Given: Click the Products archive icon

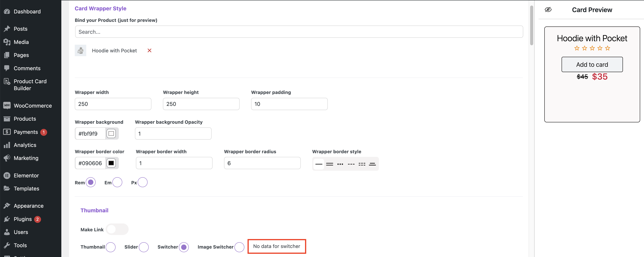Looking at the screenshot, I should pos(7,119).
